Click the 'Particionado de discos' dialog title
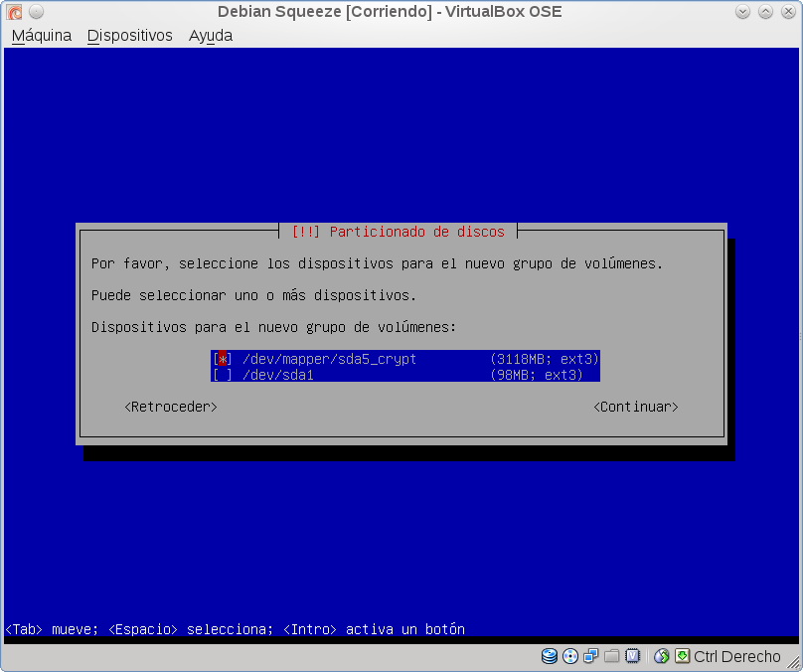803x672 pixels. [416, 232]
